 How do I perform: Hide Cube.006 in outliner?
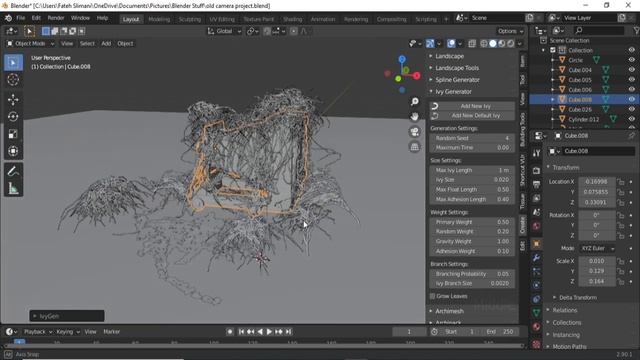631,89
